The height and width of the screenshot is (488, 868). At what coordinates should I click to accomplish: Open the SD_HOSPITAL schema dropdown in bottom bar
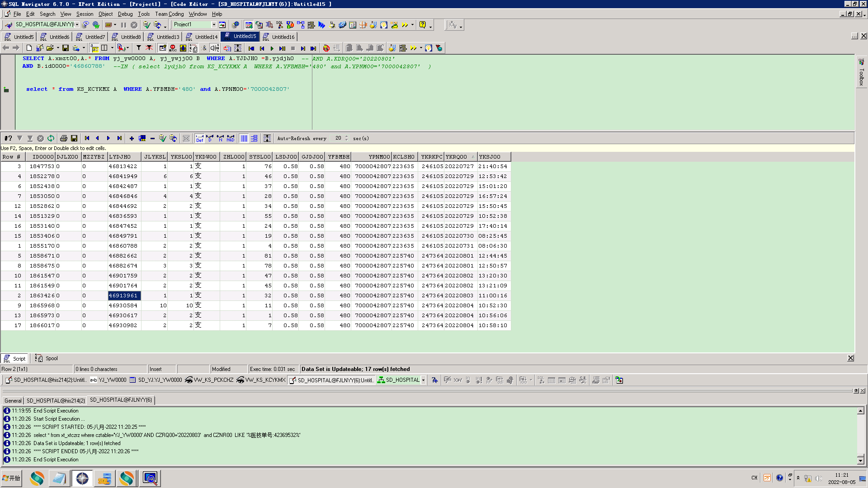[x=423, y=380]
